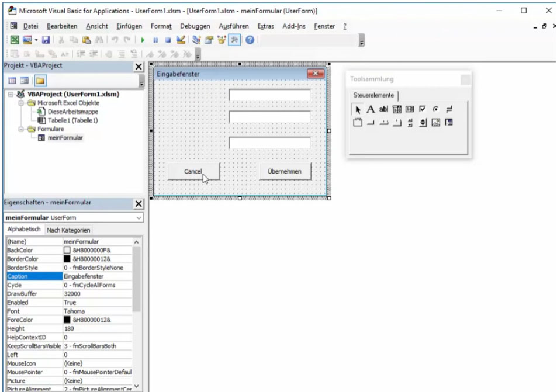Viewport: 557px width, 392px height.
Task: Pick the Image control in Toolsammlung
Action: click(436, 123)
